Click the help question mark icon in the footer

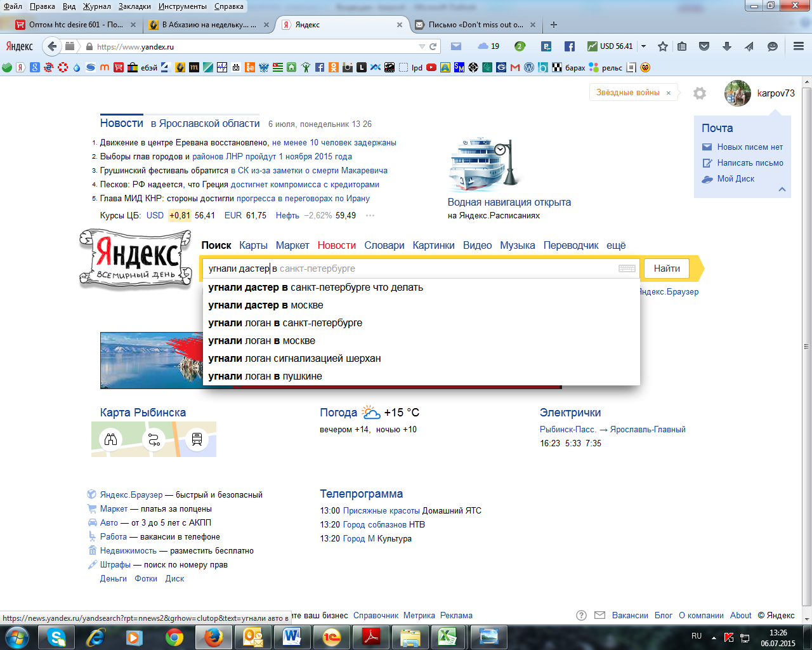pos(581,615)
